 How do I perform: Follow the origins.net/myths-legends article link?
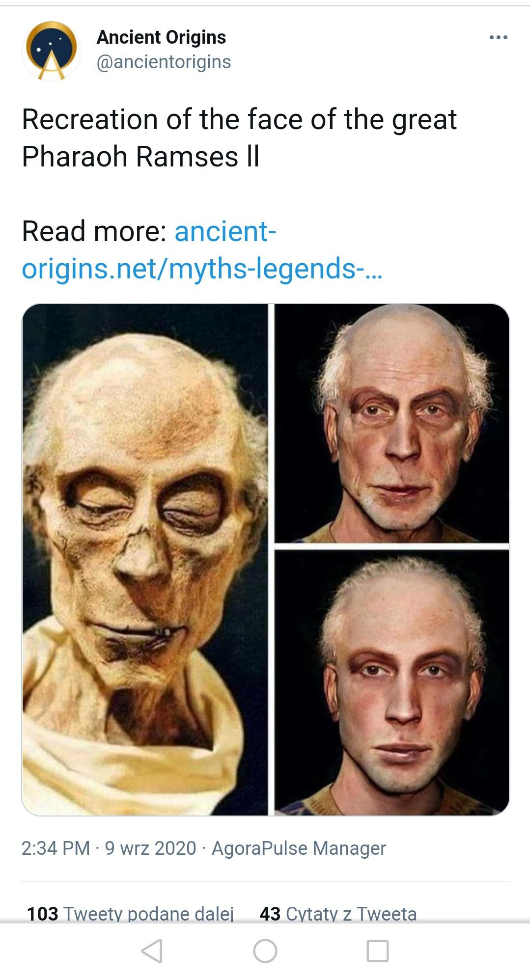coord(201,269)
